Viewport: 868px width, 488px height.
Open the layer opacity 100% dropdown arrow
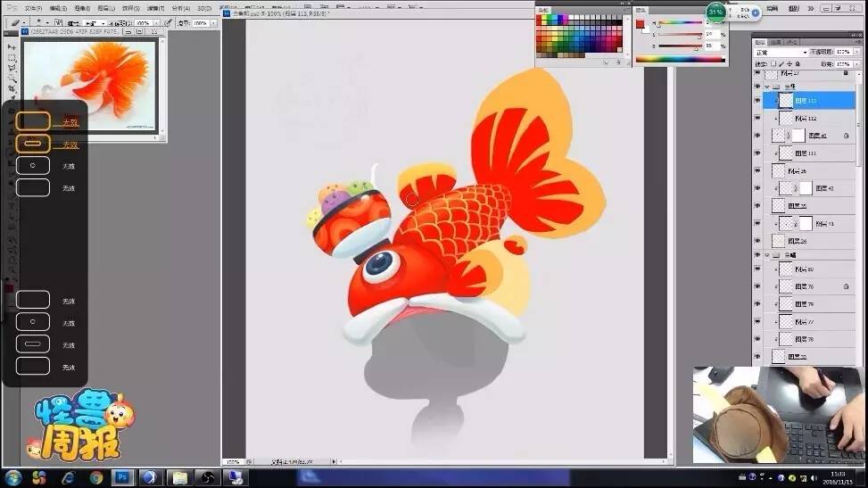coord(857,52)
